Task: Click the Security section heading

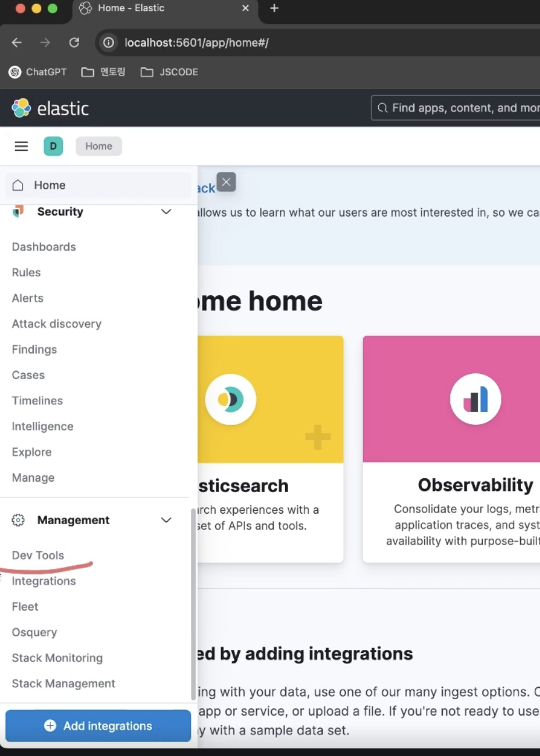Action: (60, 211)
